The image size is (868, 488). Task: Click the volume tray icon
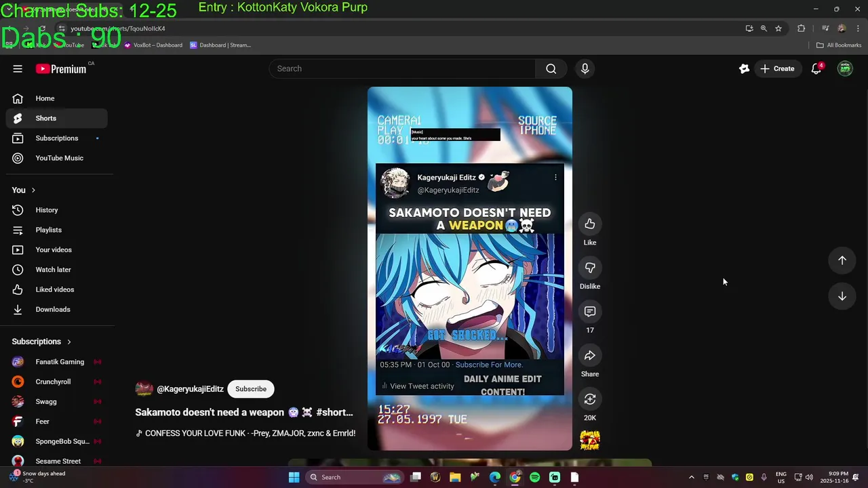tap(809, 477)
